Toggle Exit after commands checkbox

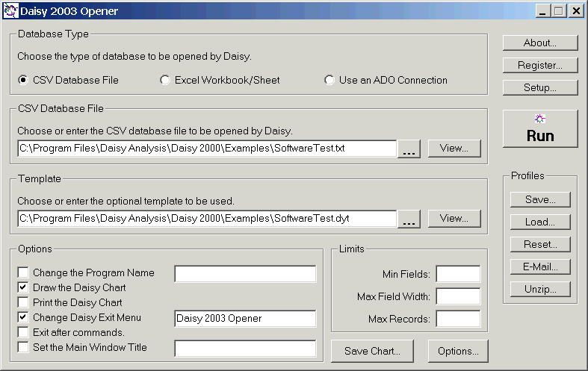[24, 332]
